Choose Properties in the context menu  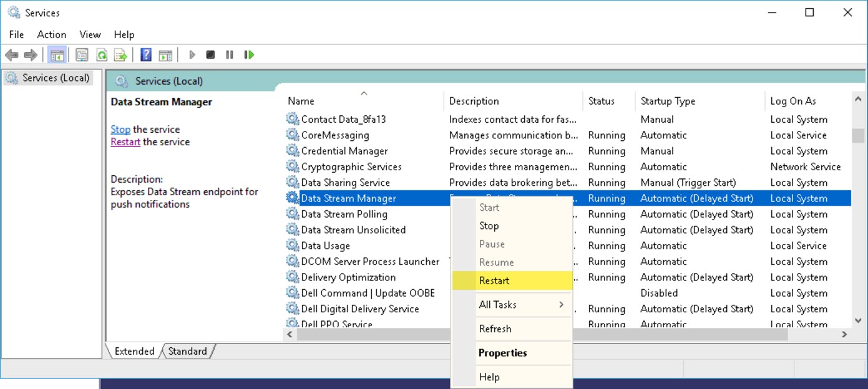(512, 353)
